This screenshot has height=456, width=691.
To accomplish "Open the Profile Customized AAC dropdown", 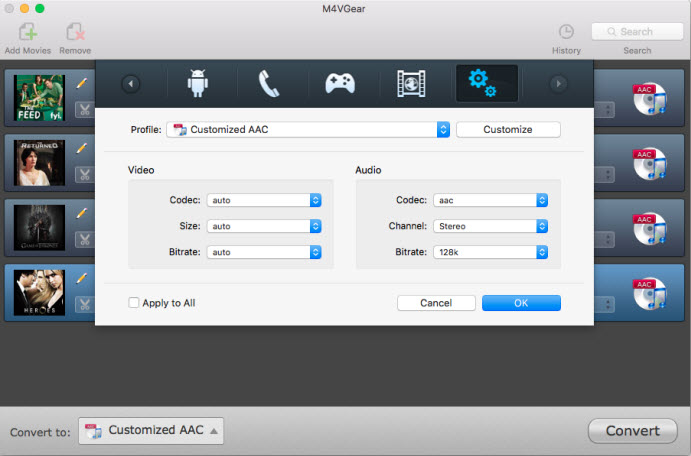I will (308, 130).
